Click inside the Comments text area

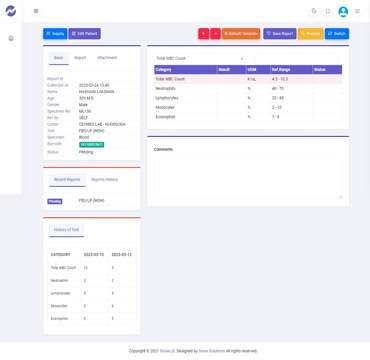pos(248,176)
